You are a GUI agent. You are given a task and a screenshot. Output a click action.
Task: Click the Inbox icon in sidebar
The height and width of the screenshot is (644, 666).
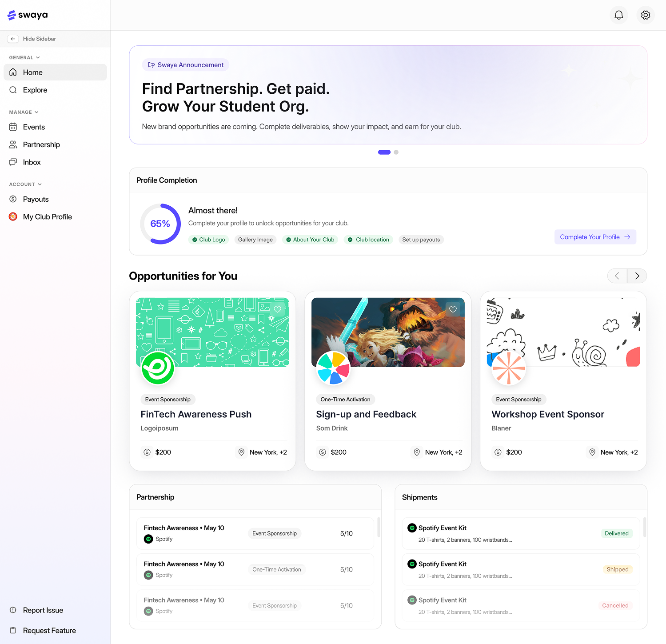coord(13,162)
